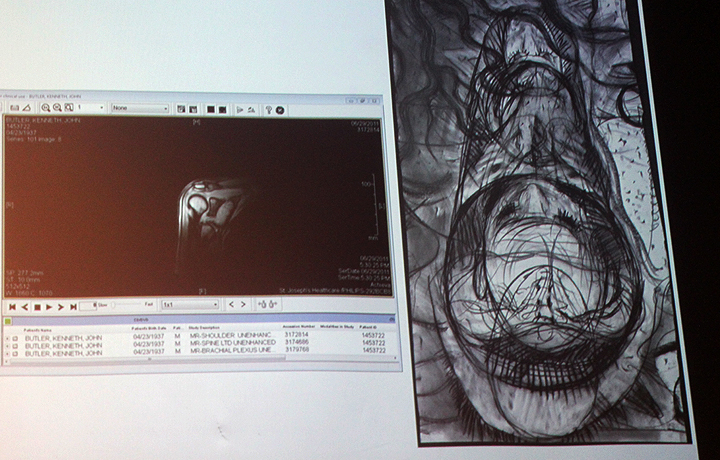Sort by the Modalities in Study column header
The height and width of the screenshot is (460, 720).
tap(337, 326)
